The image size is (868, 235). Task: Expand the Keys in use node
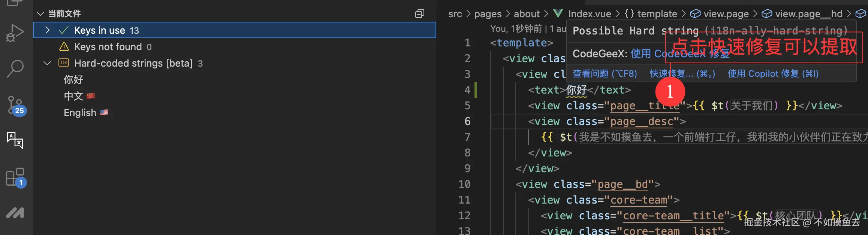[x=47, y=30]
